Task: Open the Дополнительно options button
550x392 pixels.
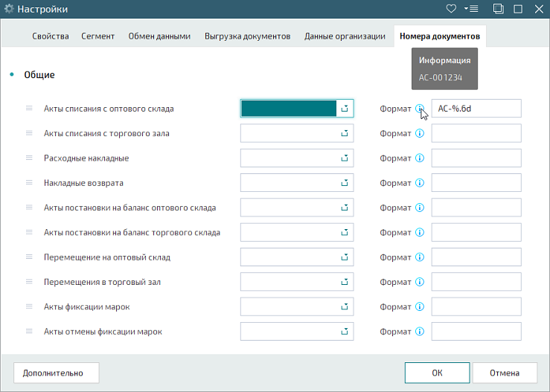Action: 56,373
